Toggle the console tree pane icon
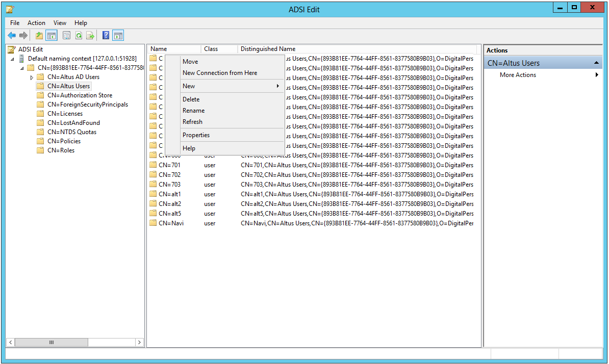The width and height of the screenshot is (609, 364). (52, 35)
